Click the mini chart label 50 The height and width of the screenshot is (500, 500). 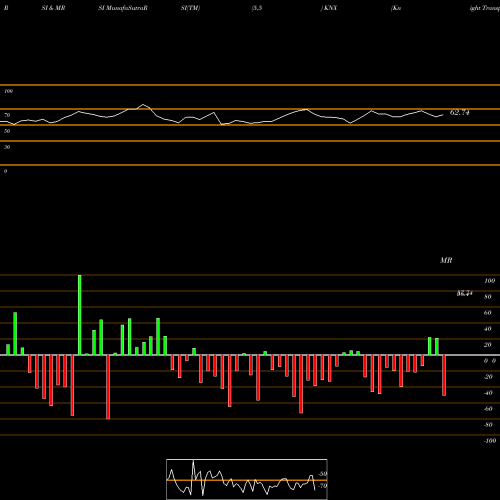[323, 474]
